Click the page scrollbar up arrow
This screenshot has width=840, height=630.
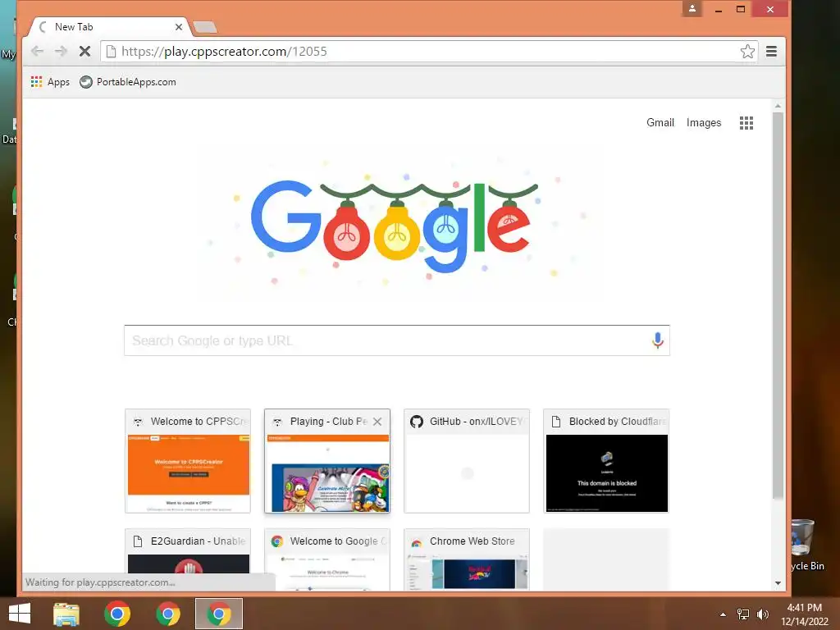[778, 106]
